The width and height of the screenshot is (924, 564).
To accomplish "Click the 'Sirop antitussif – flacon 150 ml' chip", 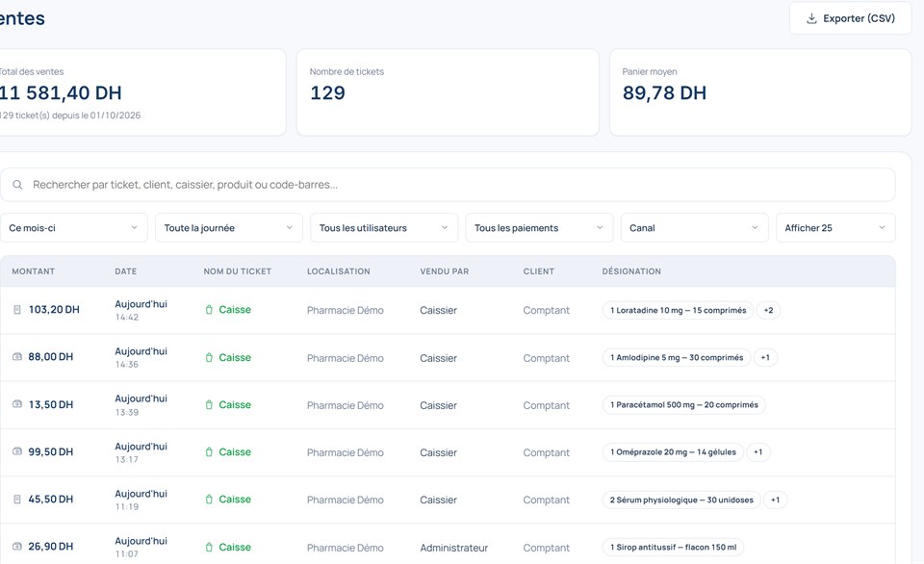I will pyautogui.click(x=673, y=547).
